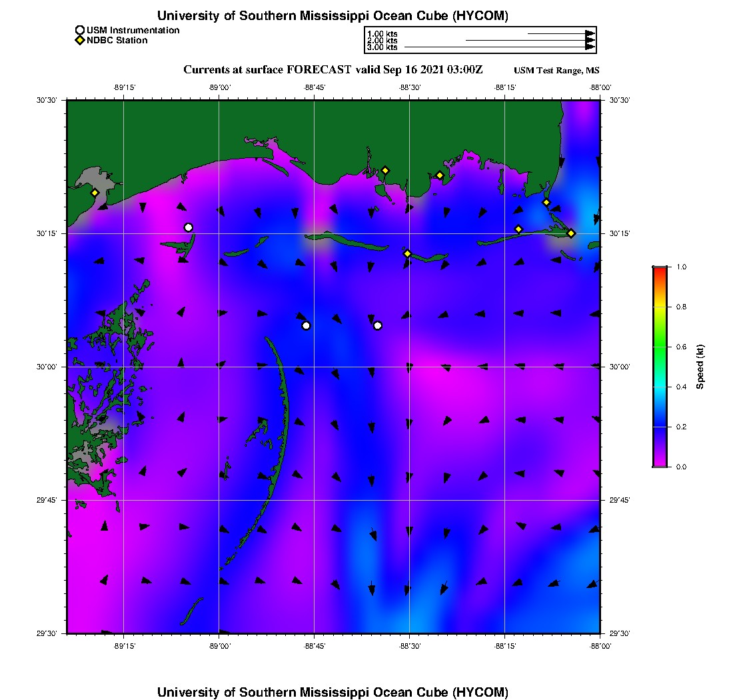The image size is (733, 700).
Task: Click yellow diamond station on the coast right of -88°30'
Action: click(x=440, y=176)
